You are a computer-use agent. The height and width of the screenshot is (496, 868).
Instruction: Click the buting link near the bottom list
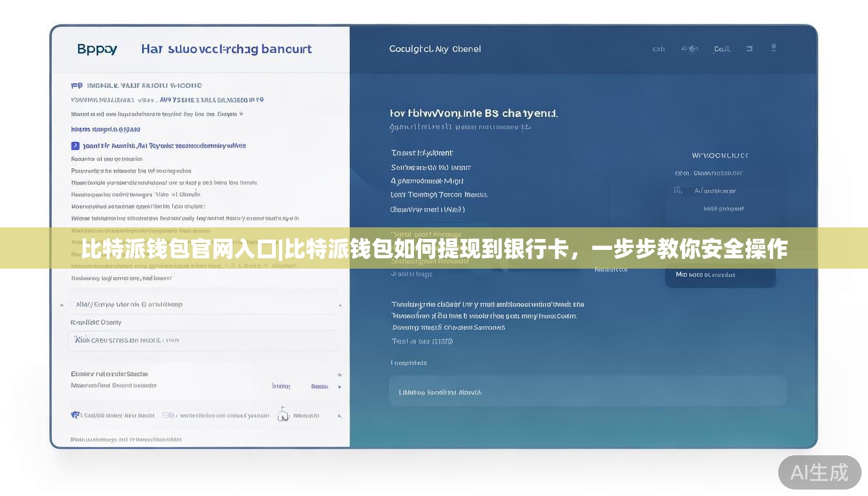tap(282, 386)
